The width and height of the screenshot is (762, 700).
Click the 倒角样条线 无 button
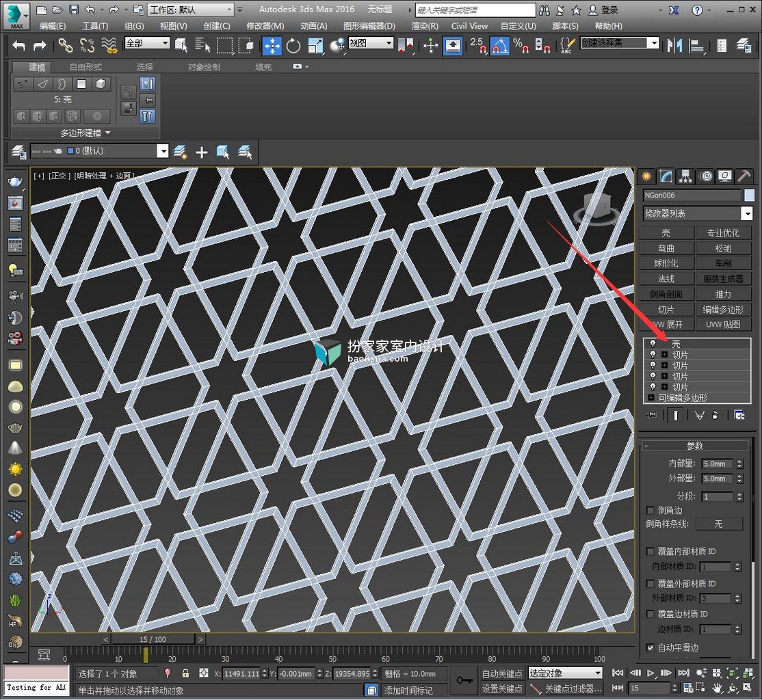point(719,524)
